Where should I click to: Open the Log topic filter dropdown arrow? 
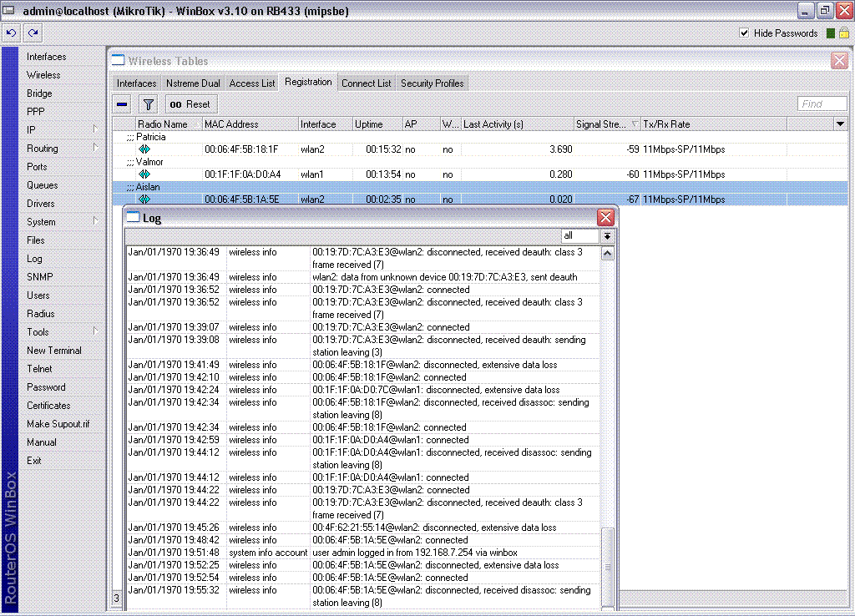[x=607, y=236]
